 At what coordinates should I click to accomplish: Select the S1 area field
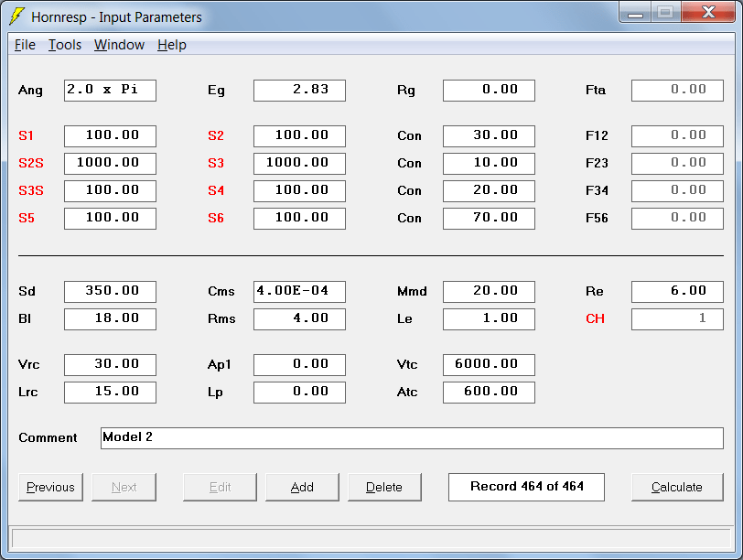coord(110,136)
